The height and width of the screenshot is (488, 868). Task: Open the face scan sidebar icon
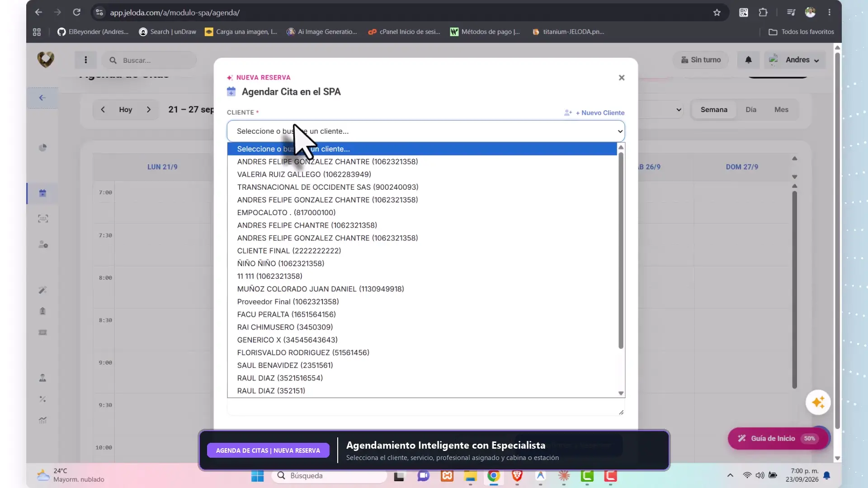click(42, 219)
